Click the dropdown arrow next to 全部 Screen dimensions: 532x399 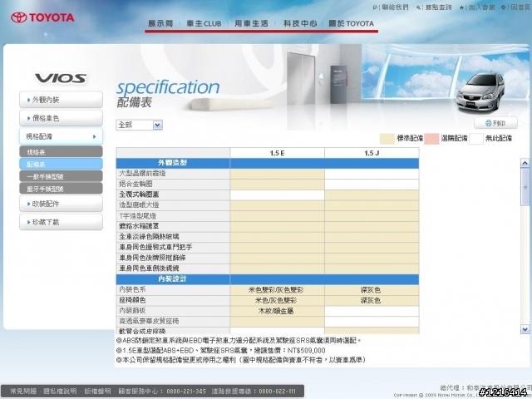[x=157, y=126]
